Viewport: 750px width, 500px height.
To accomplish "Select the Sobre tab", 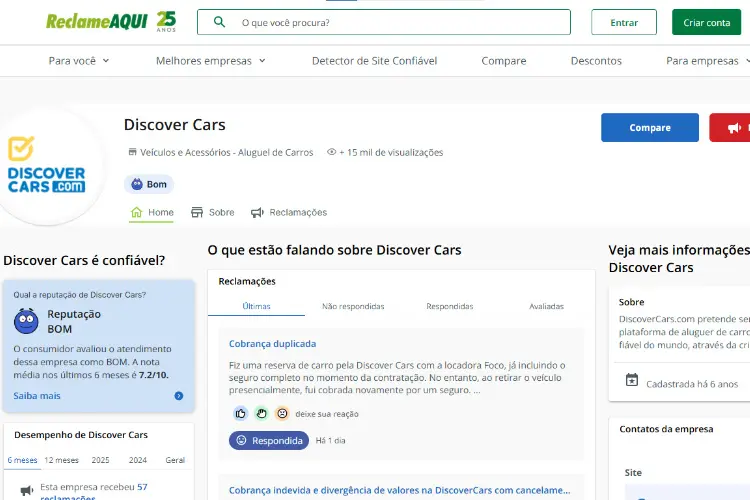I will 212,212.
